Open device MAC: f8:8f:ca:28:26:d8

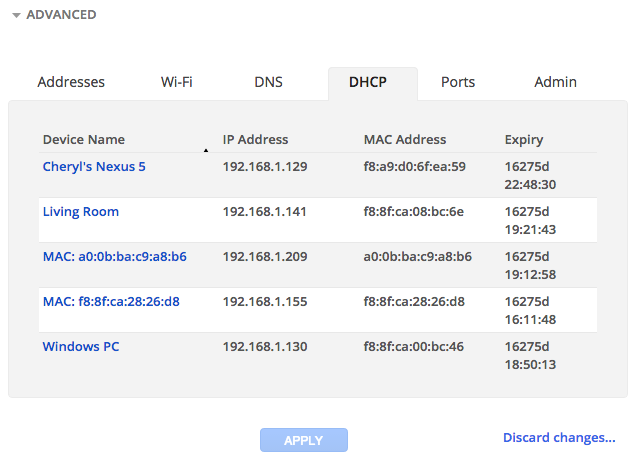[x=111, y=302]
